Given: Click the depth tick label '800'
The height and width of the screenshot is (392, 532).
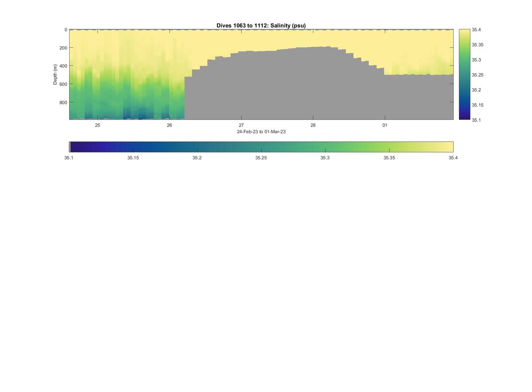Looking at the screenshot, I should tap(63, 102).
